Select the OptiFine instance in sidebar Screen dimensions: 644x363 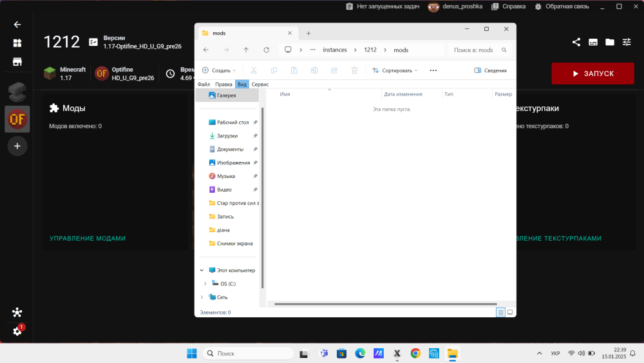[17, 119]
